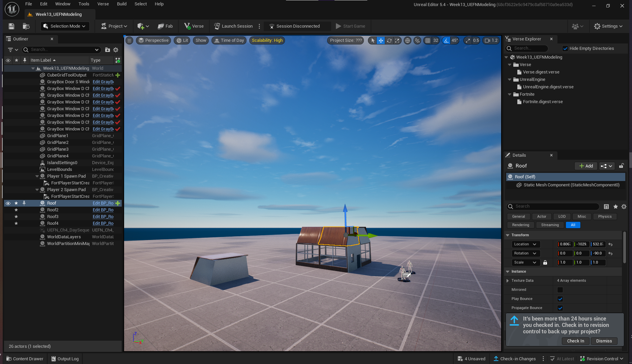Click the surface snapping icon

[418, 40]
